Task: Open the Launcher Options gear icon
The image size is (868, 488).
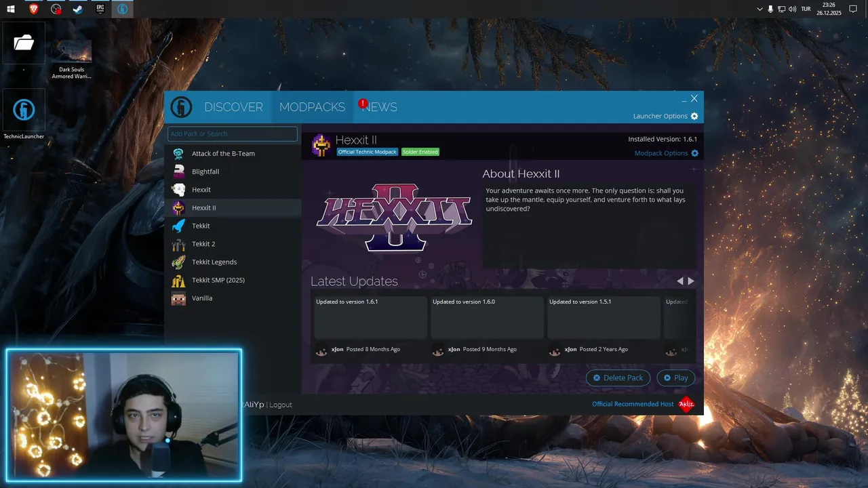Action: click(x=694, y=116)
